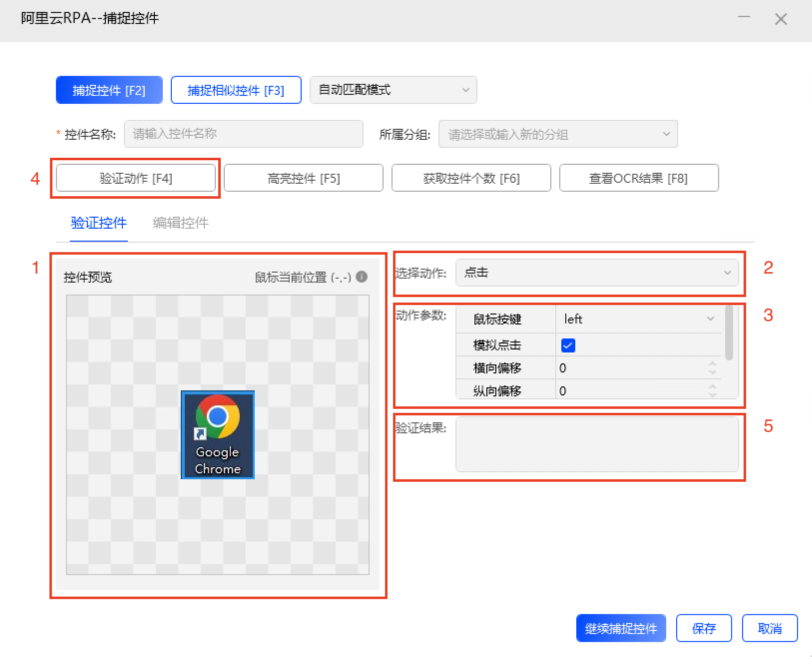Click the 鼠标按键 parameter label
The width and height of the screenshot is (812, 657).
click(497, 319)
